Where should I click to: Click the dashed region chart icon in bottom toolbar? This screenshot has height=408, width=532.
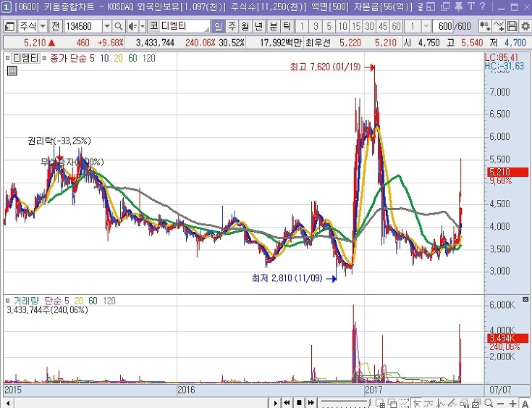(x=404, y=403)
